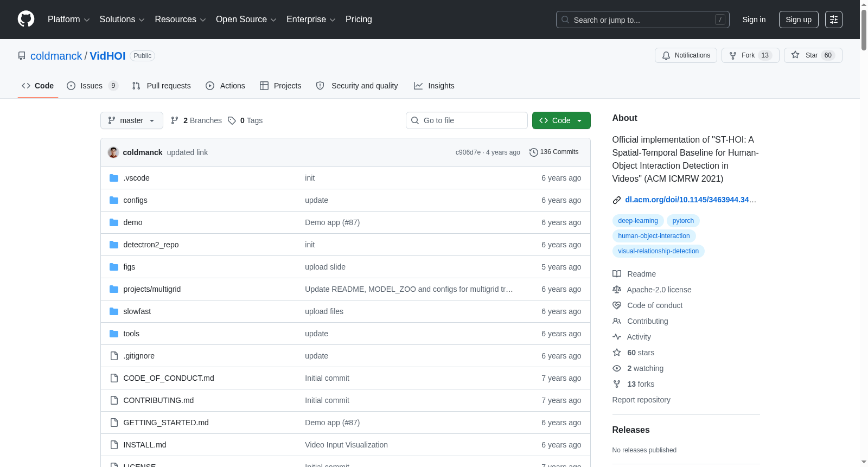Click the visual-relationship-detection topic tag
The width and height of the screenshot is (868, 467).
pyautogui.click(x=659, y=251)
